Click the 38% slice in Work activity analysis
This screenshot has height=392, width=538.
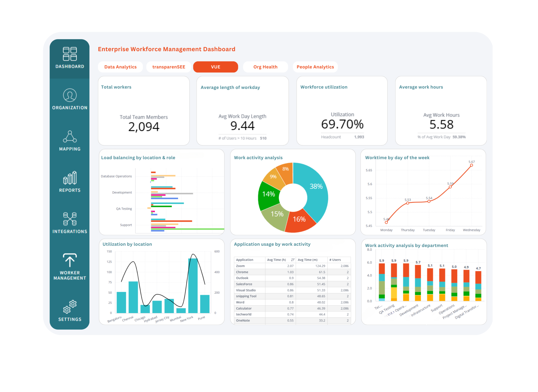point(317,186)
